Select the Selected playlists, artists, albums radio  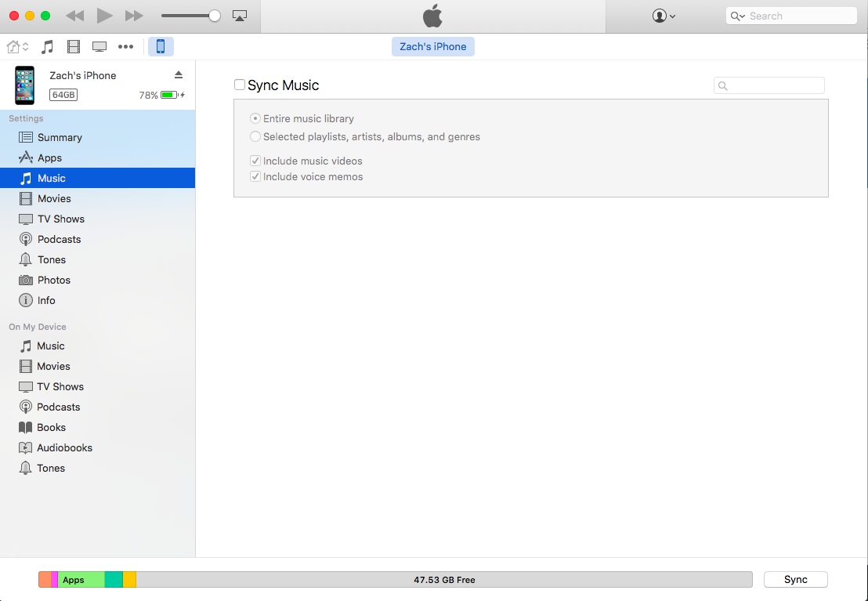click(x=255, y=136)
